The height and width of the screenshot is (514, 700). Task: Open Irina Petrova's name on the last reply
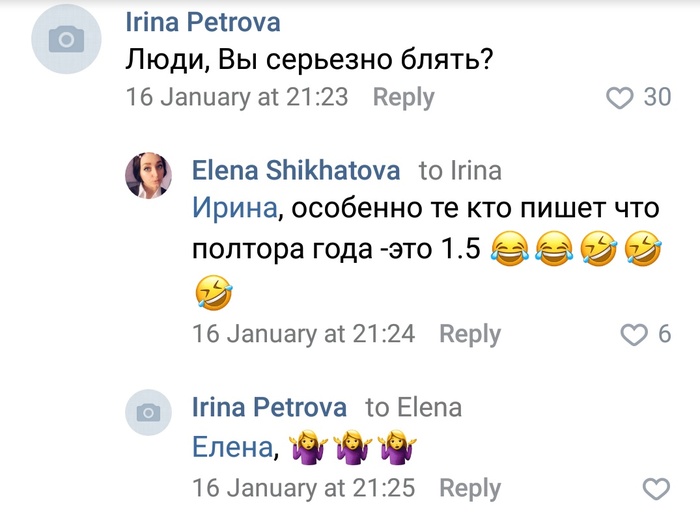tap(269, 408)
